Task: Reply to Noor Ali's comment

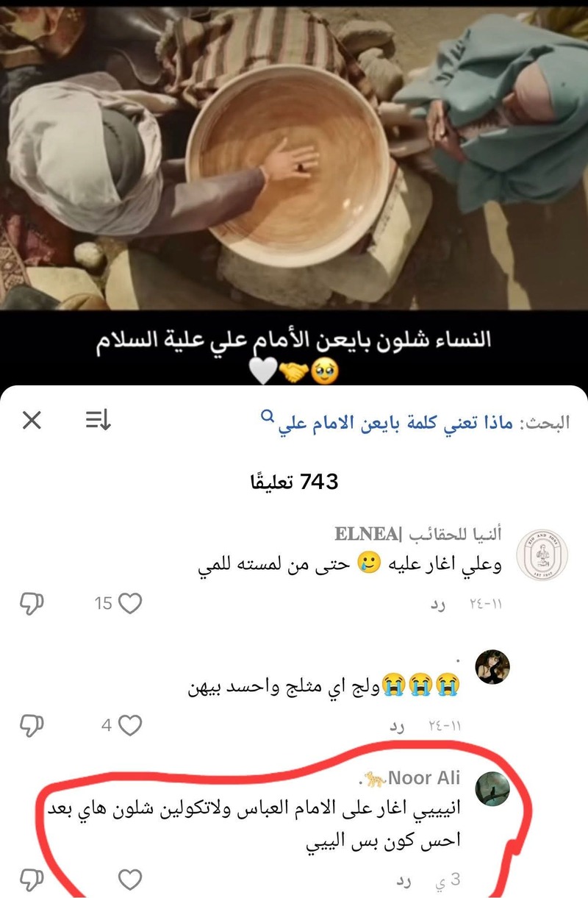Action: [x=404, y=880]
